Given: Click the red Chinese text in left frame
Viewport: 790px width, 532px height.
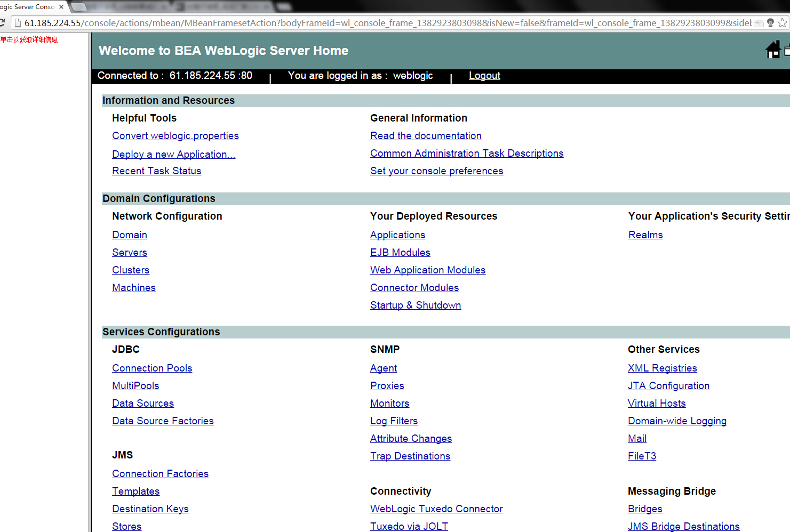Looking at the screenshot, I should [x=29, y=39].
